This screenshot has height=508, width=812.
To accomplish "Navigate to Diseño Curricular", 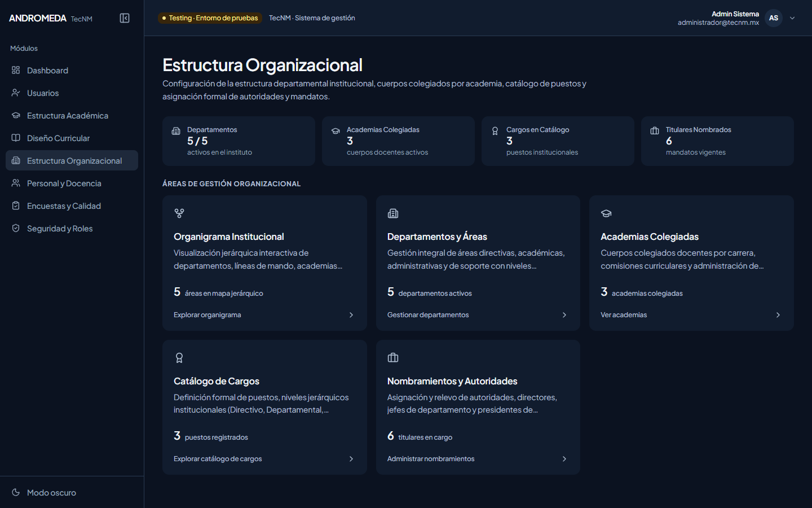I will 72,138.
